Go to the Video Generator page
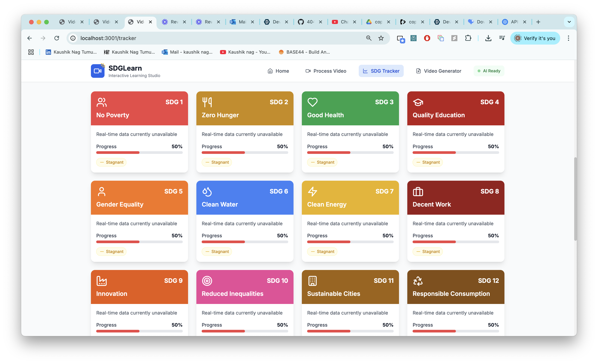Screen dimensions: 598x364 click(x=438, y=71)
